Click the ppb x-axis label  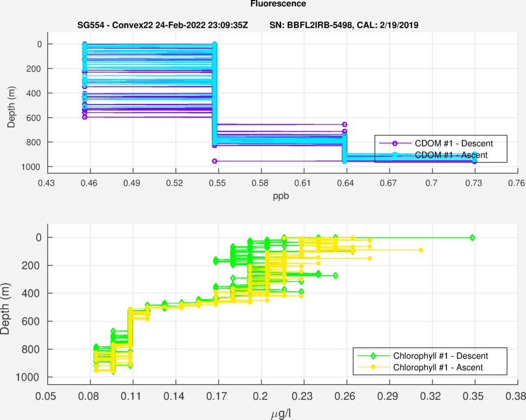click(x=281, y=196)
